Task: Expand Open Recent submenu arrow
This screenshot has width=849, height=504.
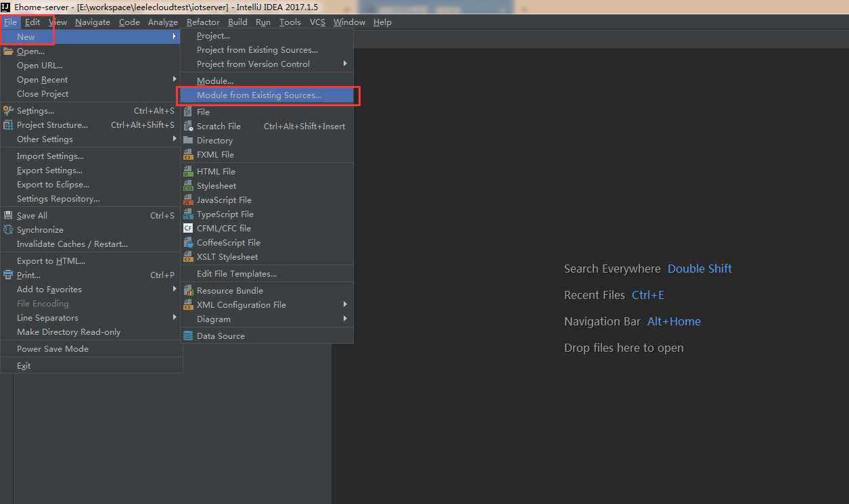Action: [x=175, y=79]
